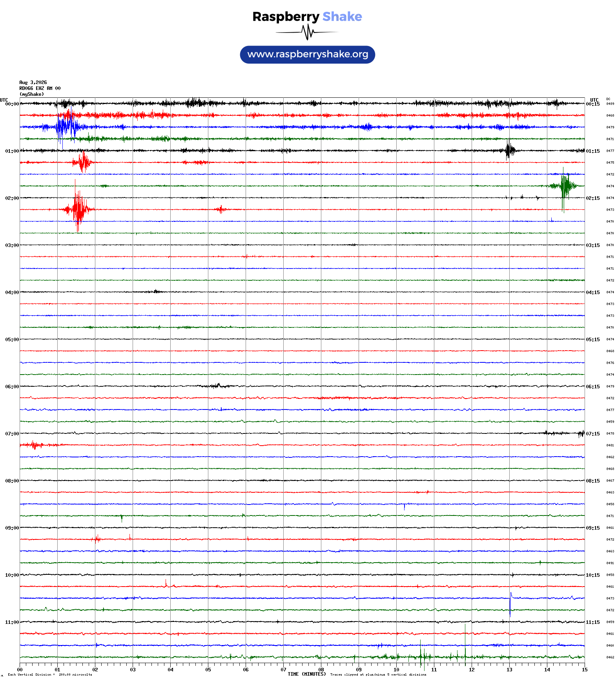616x680 pixels.
Task: Select the "10:00" hour label
Action: tap(12, 575)
